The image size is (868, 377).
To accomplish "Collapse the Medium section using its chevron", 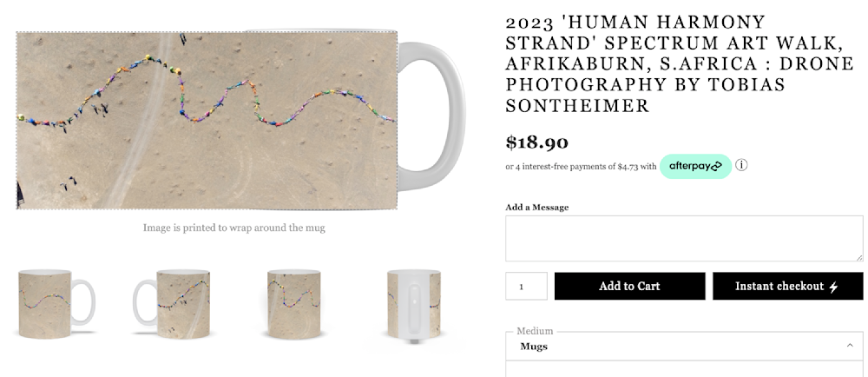I will pyautogui.click(x=849, y=346).
